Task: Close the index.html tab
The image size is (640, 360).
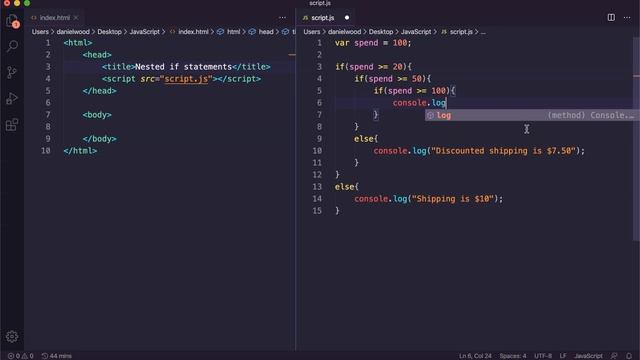Action: pyautogui.click(x=76, y=18)
